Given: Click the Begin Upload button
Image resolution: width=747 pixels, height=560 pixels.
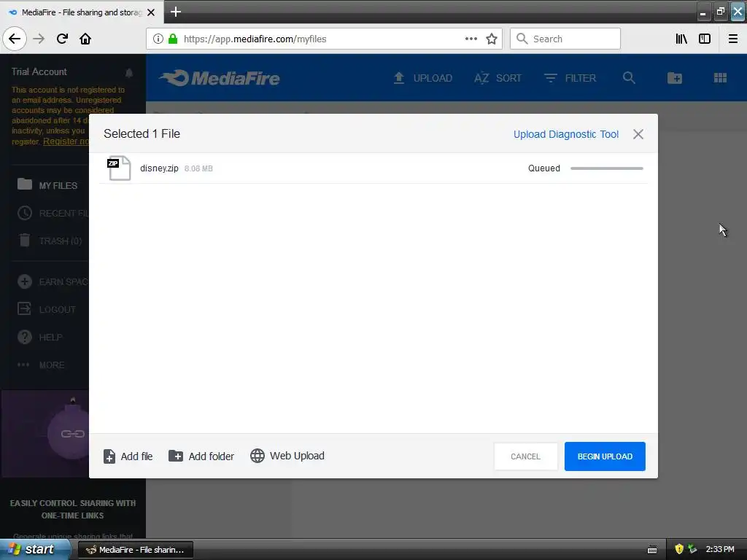Looking at the screenshot, I should click(x=605, y=456).
